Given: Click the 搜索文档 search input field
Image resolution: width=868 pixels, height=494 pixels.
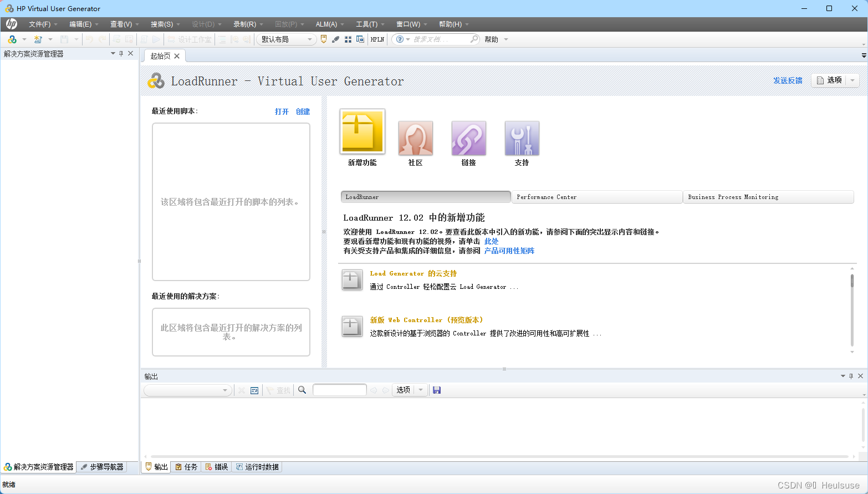Looking at the screenshot, I should point(439,39).
